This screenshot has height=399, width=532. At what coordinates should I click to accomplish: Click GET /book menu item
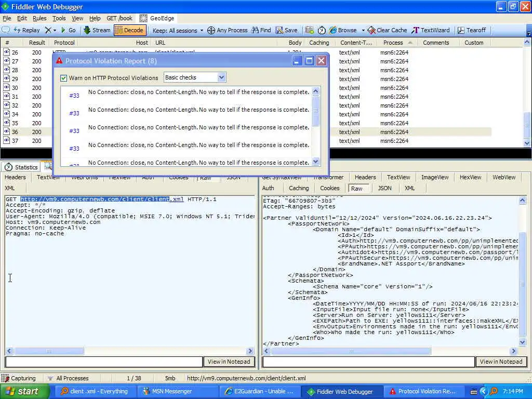[119, 18]
